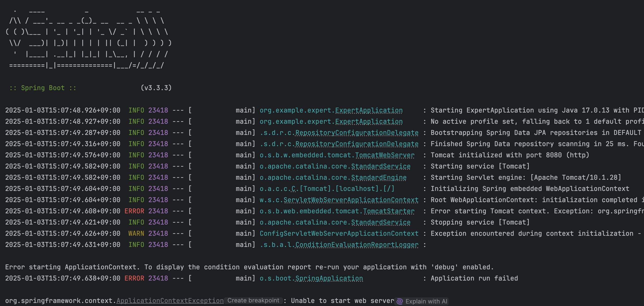Click 'Stopping service [Tomcat]' message
Viewport: 644px width, 306px height.
(x=480, y=222)
